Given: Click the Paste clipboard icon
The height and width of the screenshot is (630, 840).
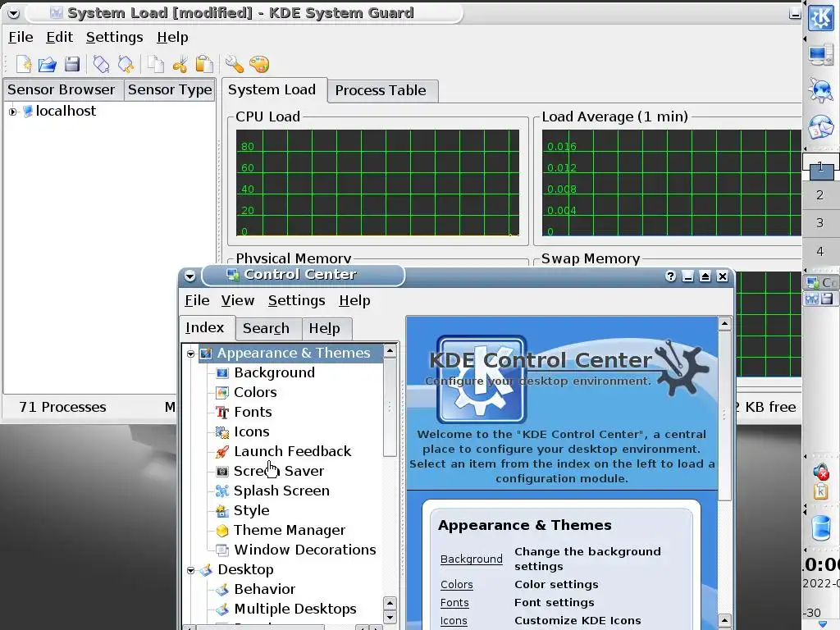Looking at the screenshot, I should point(204,64).
